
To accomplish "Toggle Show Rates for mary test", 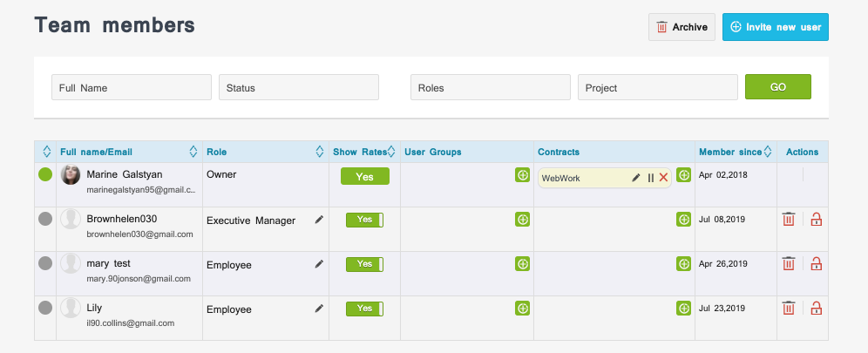I will (365, 264).
